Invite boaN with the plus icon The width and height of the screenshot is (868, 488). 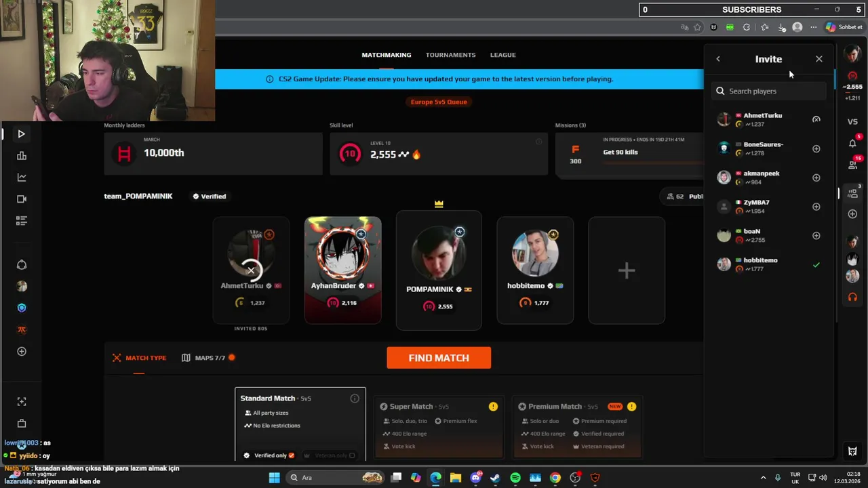[816, 236]
